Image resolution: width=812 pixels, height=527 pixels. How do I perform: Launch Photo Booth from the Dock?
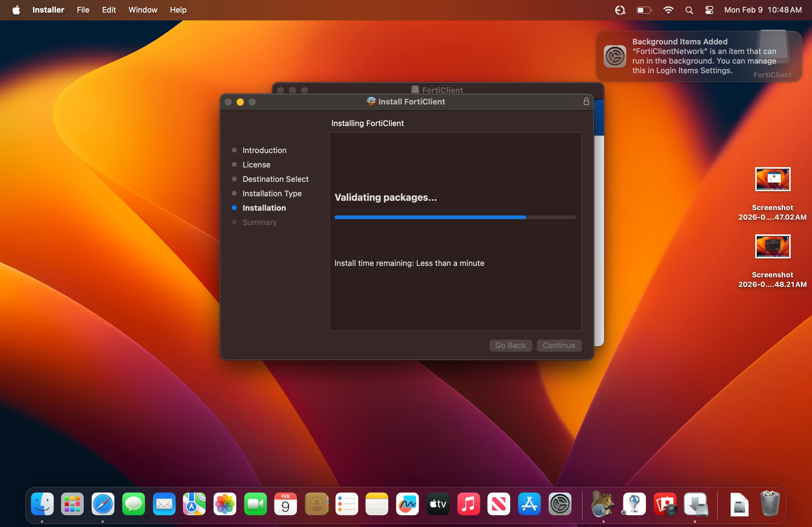665,504
